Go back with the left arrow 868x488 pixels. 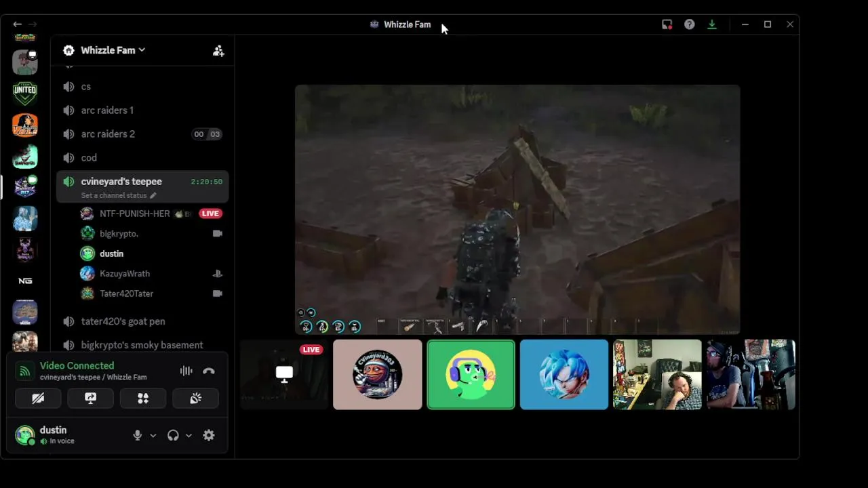point(17,24)
